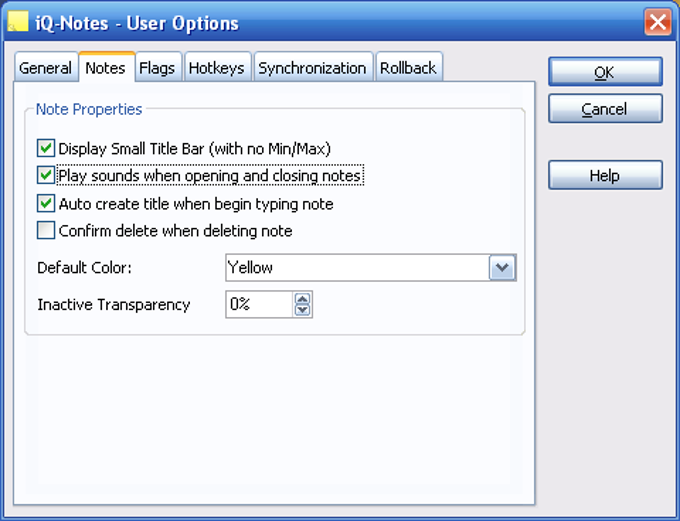The image size is (680, 521).
Task: Open Help for User Options
Action: [x=604, y=176]
